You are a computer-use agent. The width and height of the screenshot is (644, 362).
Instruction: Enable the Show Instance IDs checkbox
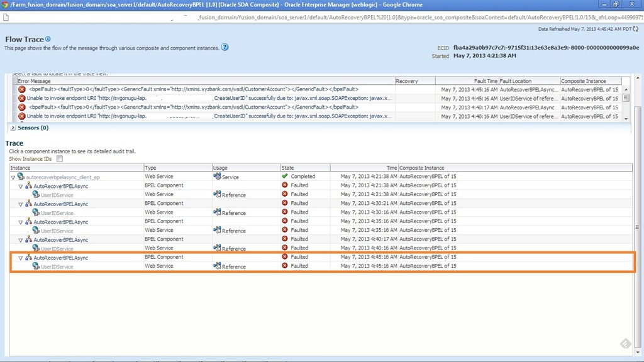coord(60,159)
